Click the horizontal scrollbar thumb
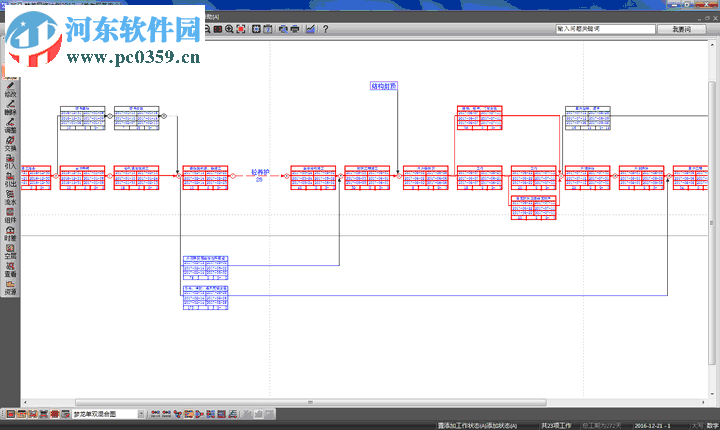 pos(311,402)
